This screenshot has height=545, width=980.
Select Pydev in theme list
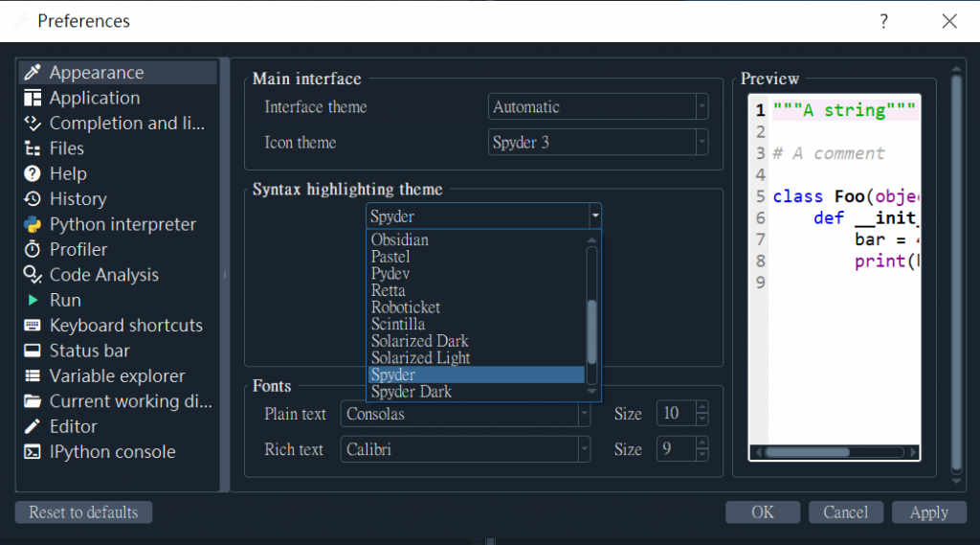point(478,273)
